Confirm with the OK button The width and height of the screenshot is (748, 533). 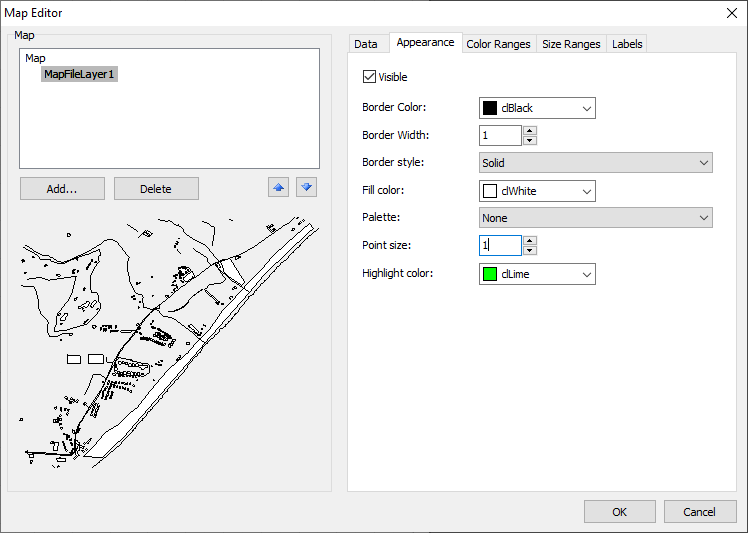pyautogui.click(x=620, y=512)
